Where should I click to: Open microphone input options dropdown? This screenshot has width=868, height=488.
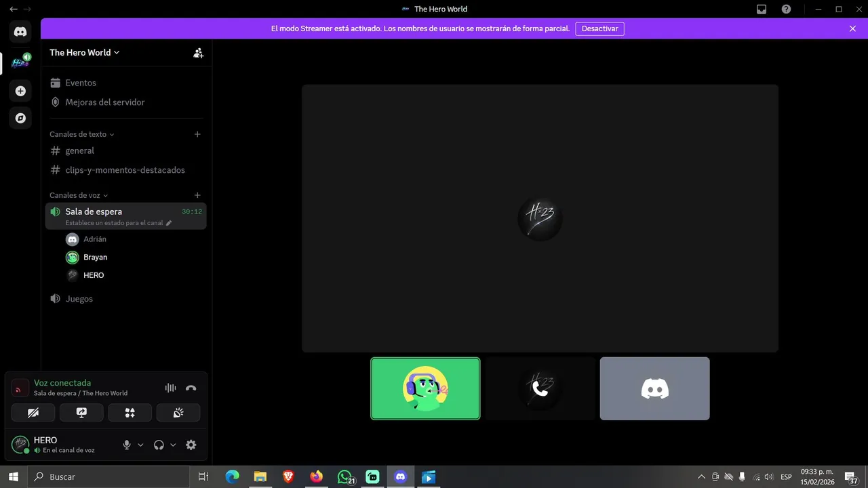click(140, 445)
